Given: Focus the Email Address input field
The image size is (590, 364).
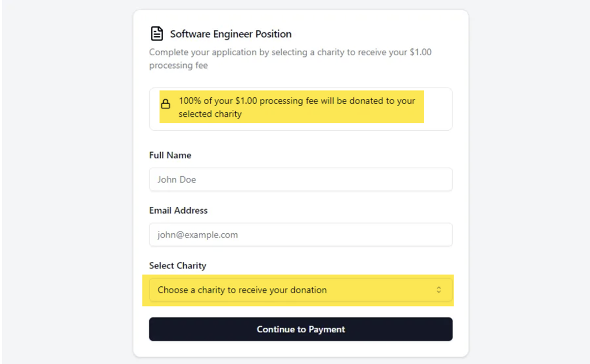Looking at the screenshot, I should tap(301, 234).
